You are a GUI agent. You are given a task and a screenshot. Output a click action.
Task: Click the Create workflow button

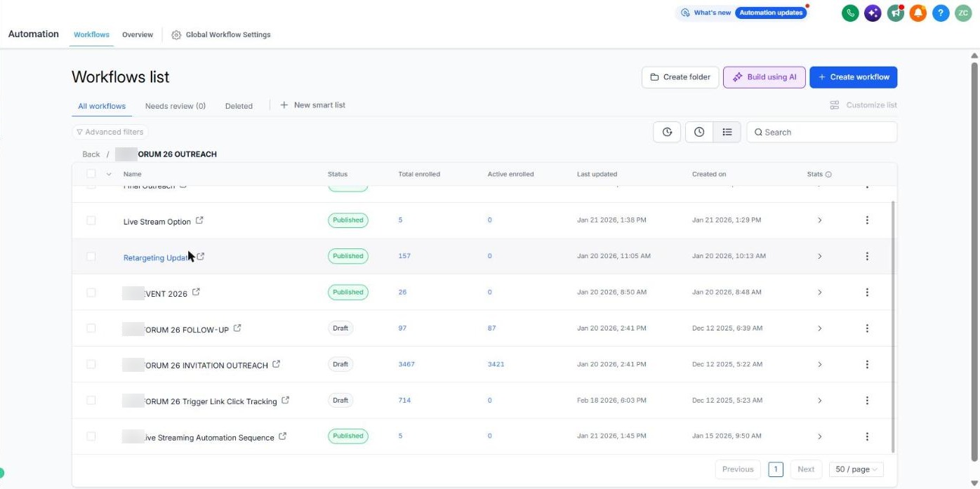pos(853,77)
